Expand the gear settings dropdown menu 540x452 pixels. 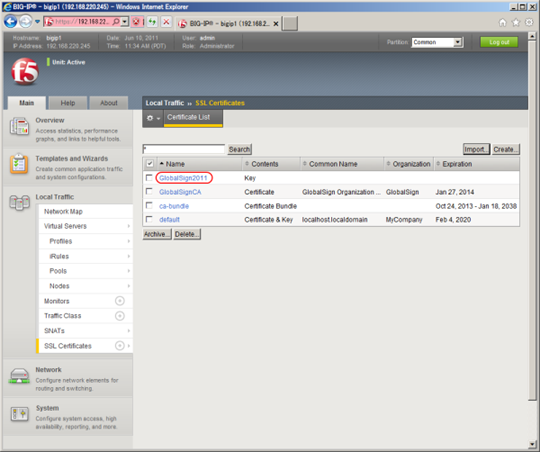(x=153, y=118)
